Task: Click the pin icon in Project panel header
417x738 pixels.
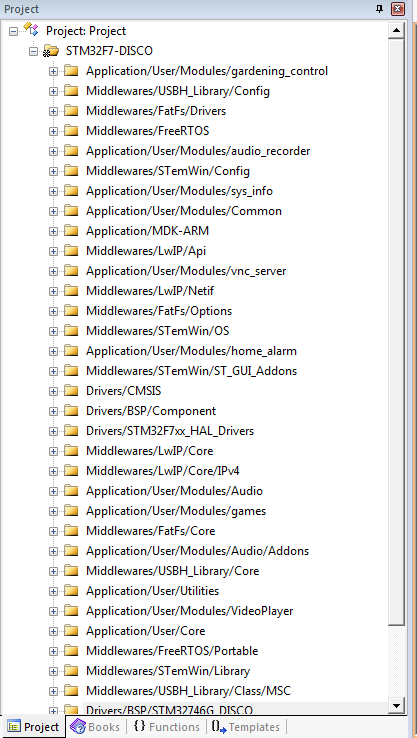Action: [x=379, y=9]
